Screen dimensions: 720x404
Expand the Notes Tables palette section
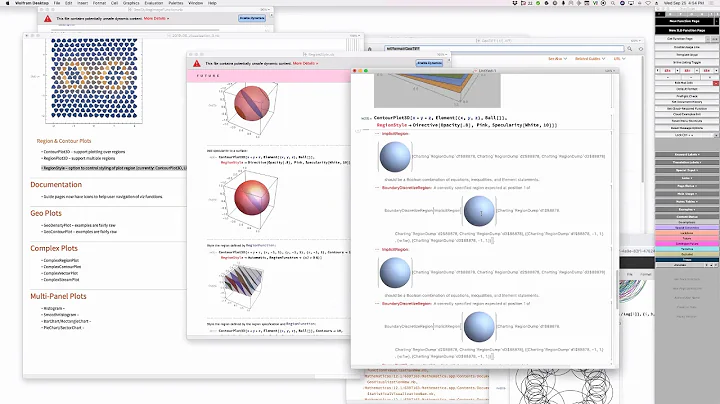click(x=686, y=202)
